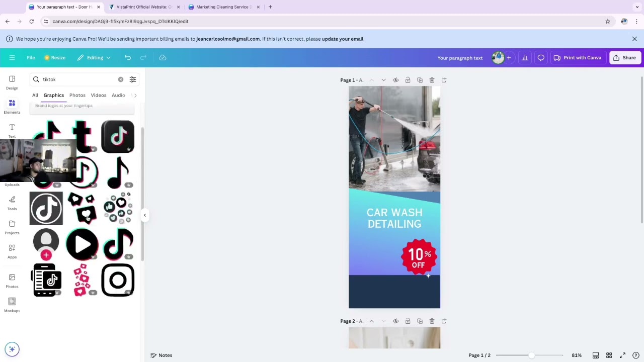Open the search filter settings
Image resolution: width=644 pixels, height=362 pixels.
pos(133,79)
